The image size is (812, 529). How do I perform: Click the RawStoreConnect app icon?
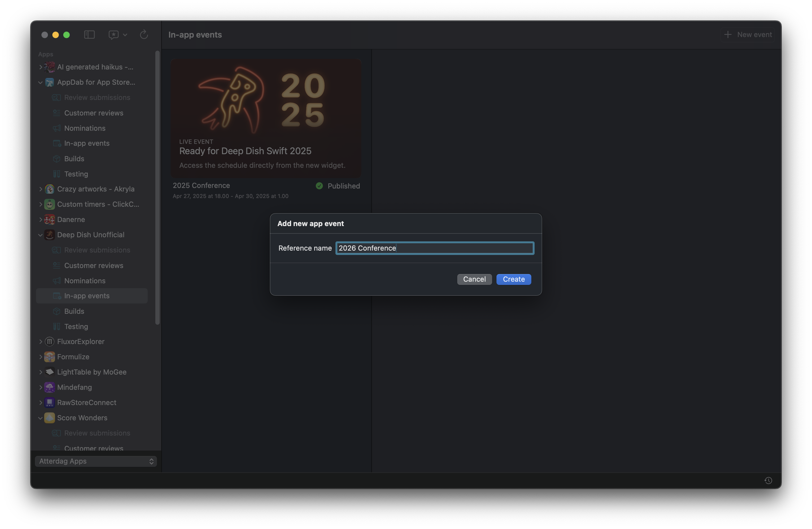click(x=50, y=402)
